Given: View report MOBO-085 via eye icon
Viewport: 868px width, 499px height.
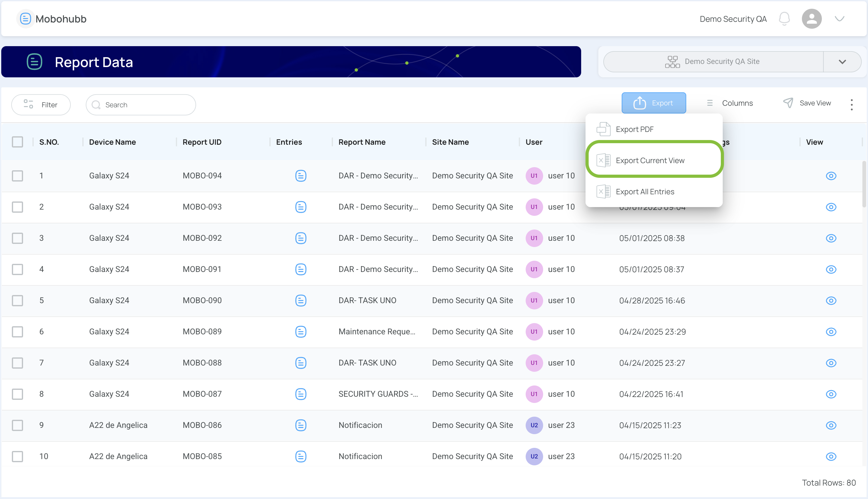Looking at the screenshot, I should tap(831, 457).
